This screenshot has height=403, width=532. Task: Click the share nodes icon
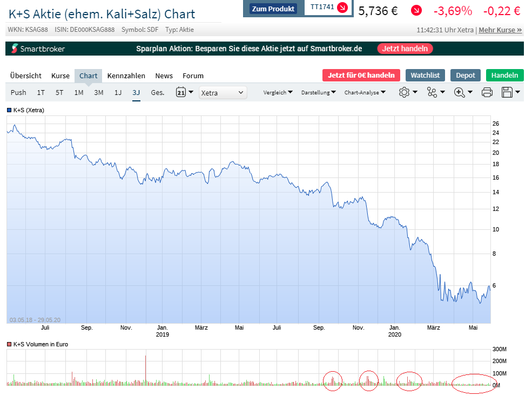432,93
